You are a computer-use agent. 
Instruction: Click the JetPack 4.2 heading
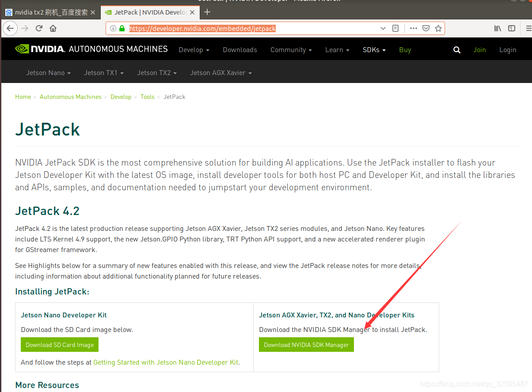coord(47,211)
